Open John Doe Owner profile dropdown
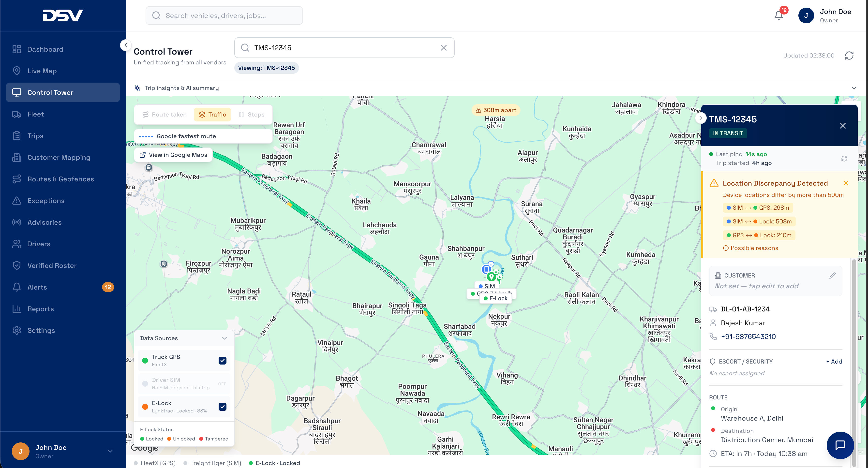This screenshot has width=868, height=468. (825, 15)
